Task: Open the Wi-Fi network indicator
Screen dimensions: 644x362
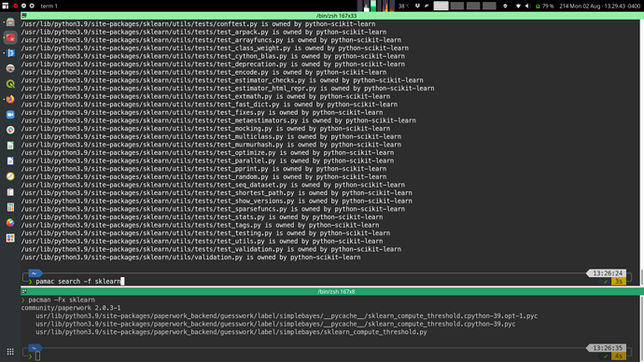Action: pos(518,6)
